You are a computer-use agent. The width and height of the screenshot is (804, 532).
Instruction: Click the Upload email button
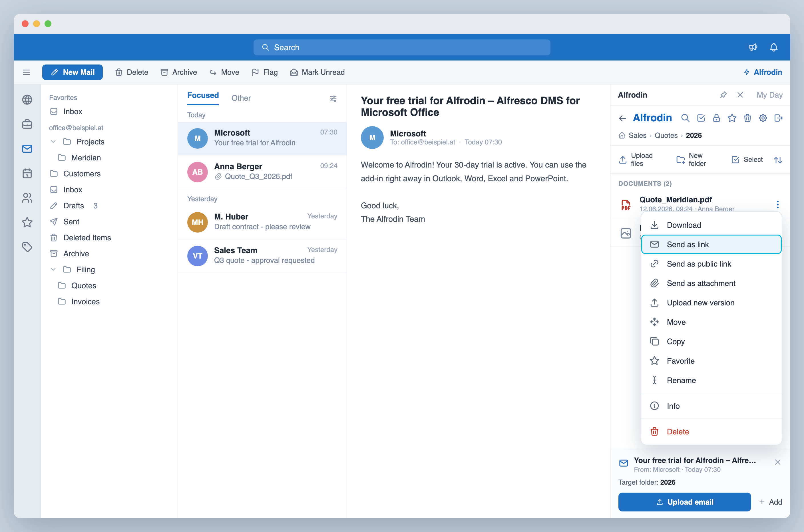pos(684,502)
